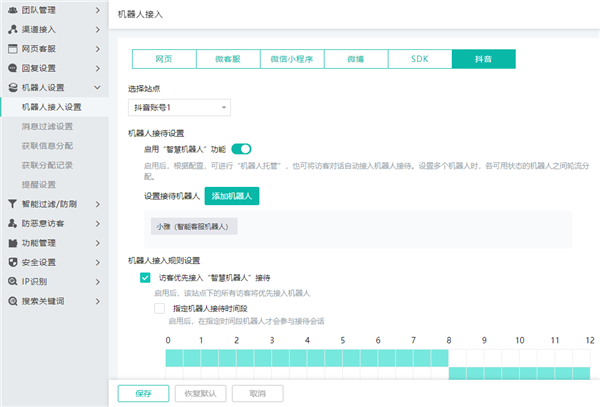Open 获联分配记录 submenu item
Viewport: 600px width, 407px height.
click(x=54, y=165)
